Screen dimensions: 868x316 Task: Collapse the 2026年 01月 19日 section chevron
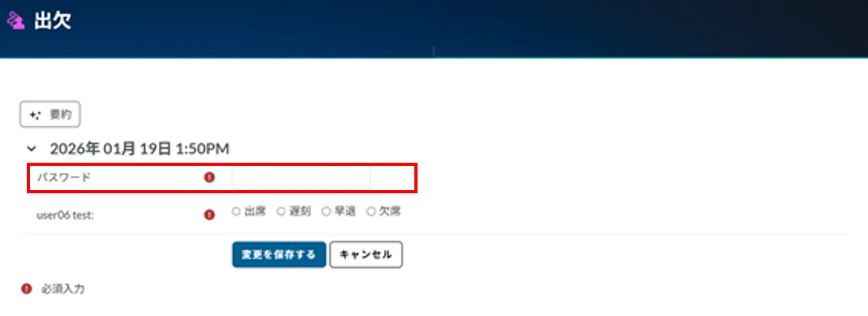tap(32, 148)
